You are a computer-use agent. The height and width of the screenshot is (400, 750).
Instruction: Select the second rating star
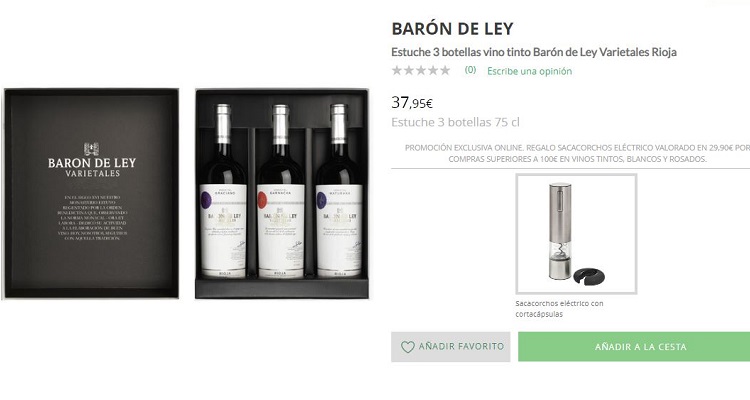409,70
